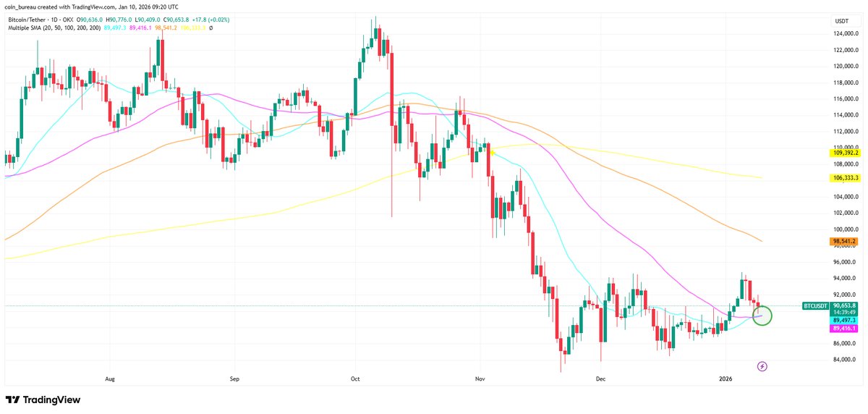
Task: Open the Multiple SMA indicator legend
Action: click(x=37, y=27)
